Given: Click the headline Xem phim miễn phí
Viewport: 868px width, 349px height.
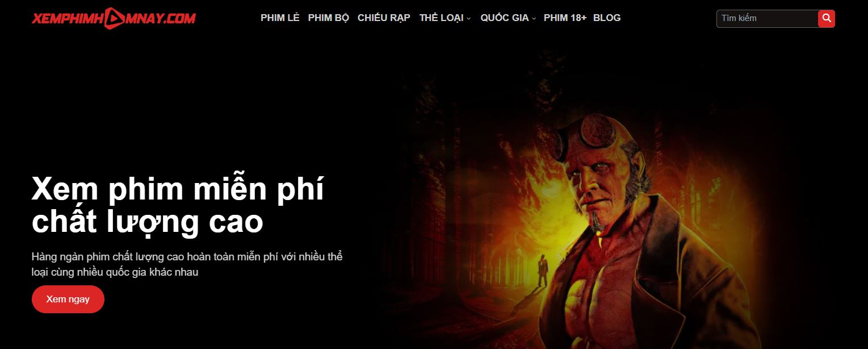Looking at the screenshot, I should [x=178, y=189].
